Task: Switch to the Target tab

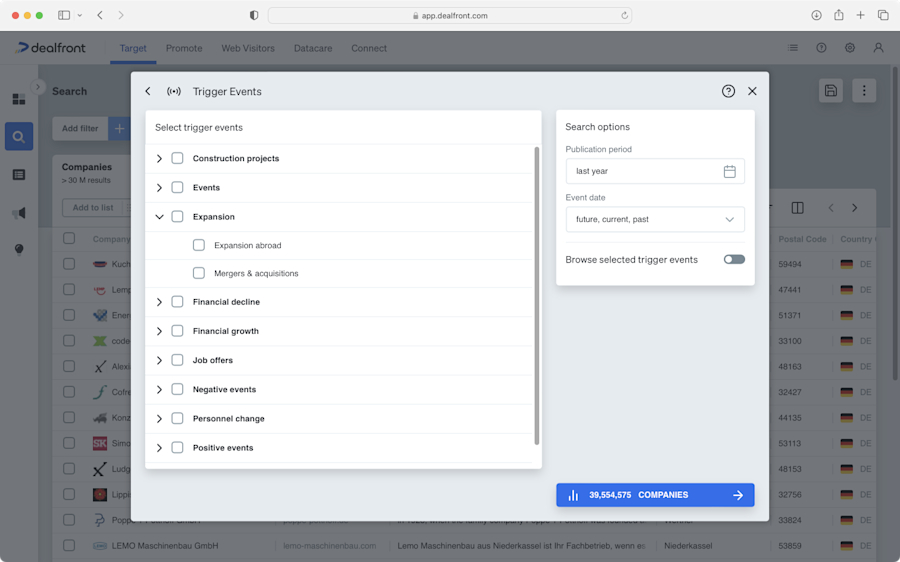Action: [x=133, y=48]
